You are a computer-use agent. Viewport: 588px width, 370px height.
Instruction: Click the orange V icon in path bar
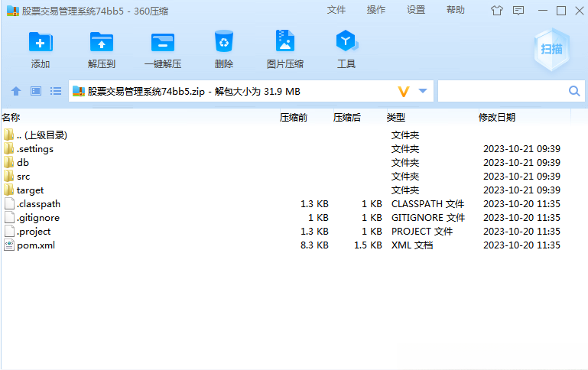click(x=404, y=91)
